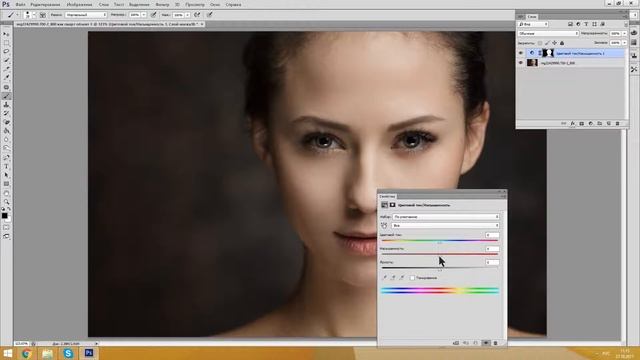Open File Explorer from the taskbar

pyautogui.click(x=47, y=353)
